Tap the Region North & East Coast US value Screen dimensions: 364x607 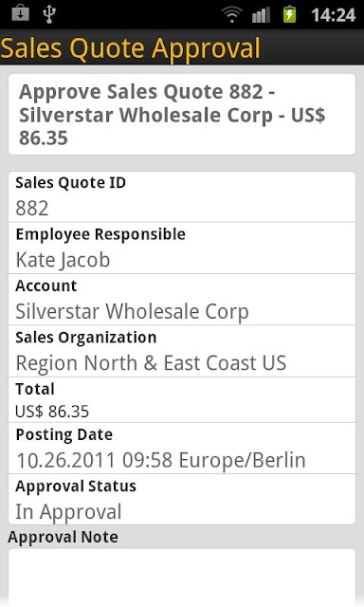coord(151,363)
